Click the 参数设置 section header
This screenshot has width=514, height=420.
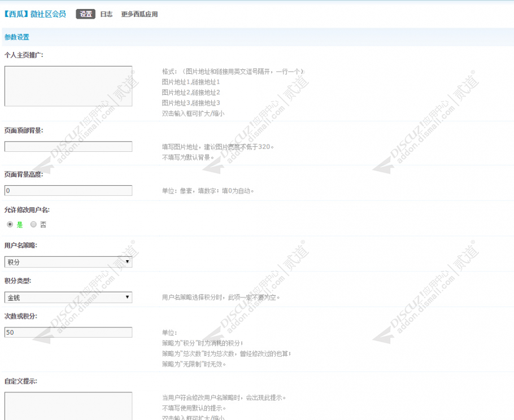tap(17, 37)
